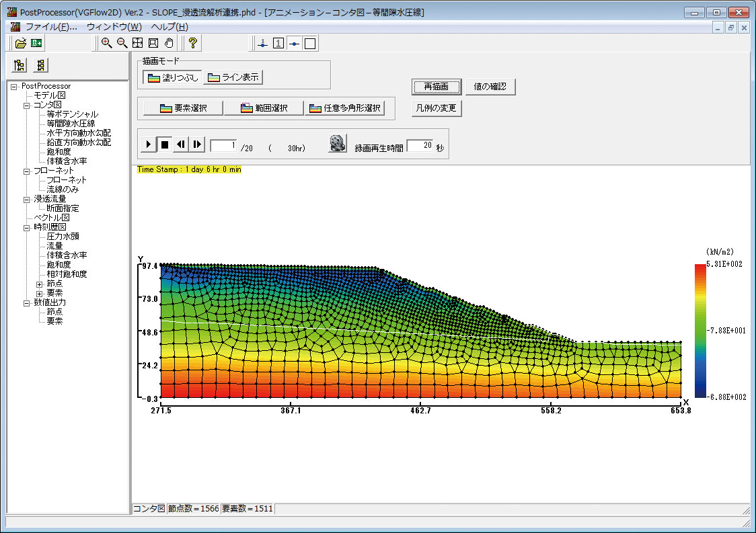Screen dimensions: 756x533
Task: Open the ヘルプ(H) menu
Action: pyautogui.click(x=169, y=27)
